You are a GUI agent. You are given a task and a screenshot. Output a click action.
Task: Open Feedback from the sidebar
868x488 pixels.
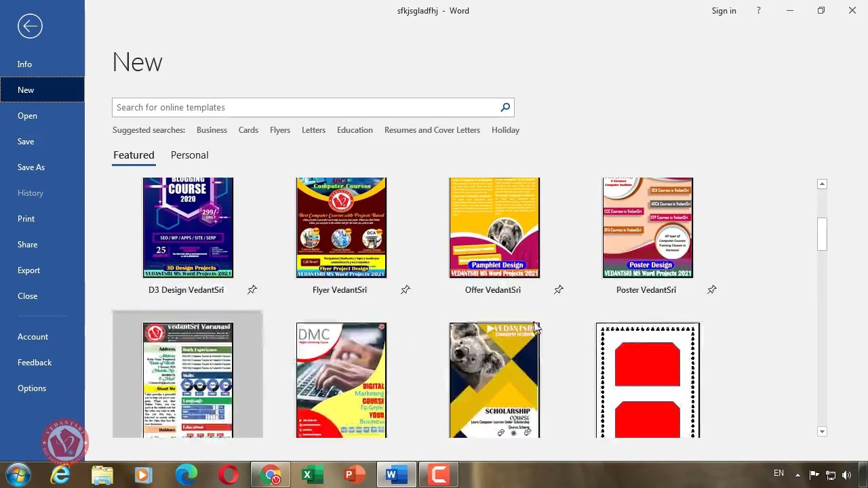(x=42, y=363)
